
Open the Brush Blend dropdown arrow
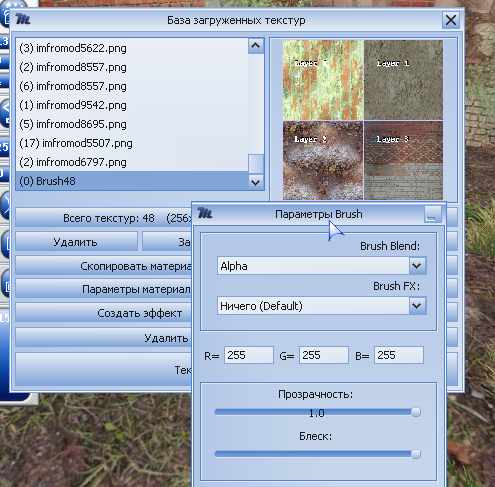click(x=417, y=266)
